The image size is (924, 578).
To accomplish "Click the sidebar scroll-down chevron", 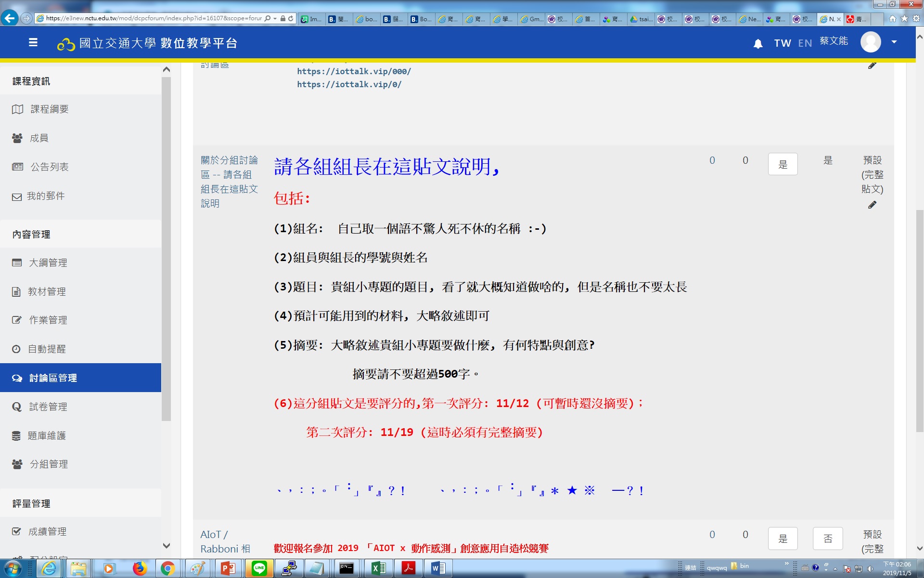I will click(x=167, y=546).
